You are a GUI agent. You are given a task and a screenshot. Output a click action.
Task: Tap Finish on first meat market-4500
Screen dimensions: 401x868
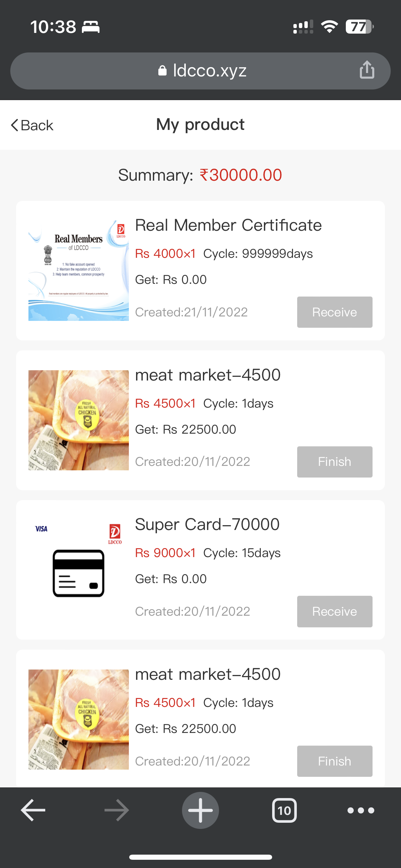coord(335,462)
